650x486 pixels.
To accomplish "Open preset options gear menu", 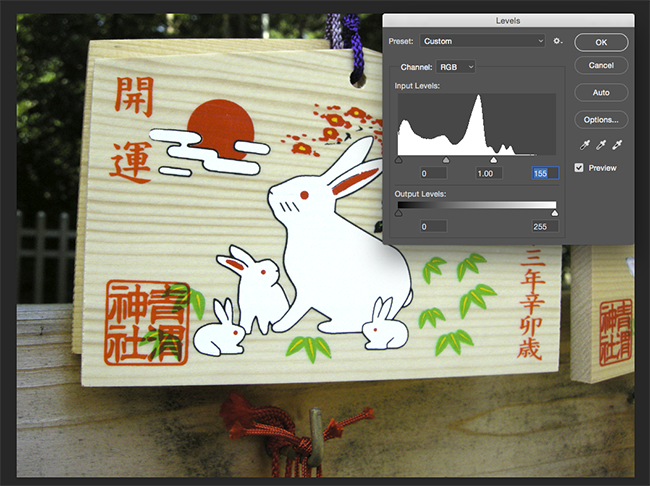I will pyautogui.click(x=558, y=41).
